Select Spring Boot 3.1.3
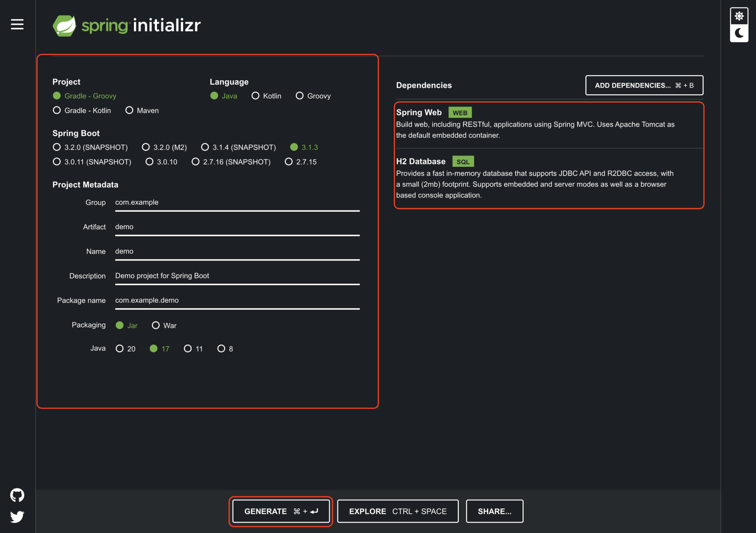This screenshot has width=756, height=533. click(x=304, y=147)
